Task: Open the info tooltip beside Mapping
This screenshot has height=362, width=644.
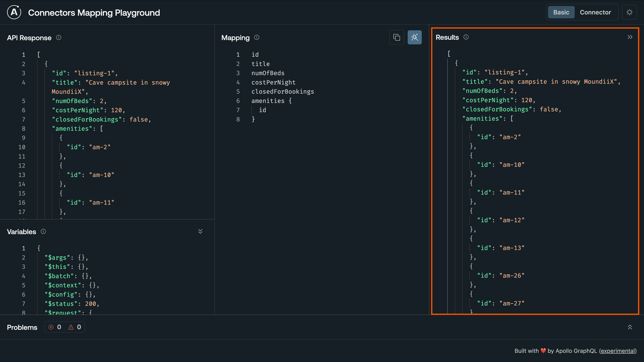Action: point(257,38)
